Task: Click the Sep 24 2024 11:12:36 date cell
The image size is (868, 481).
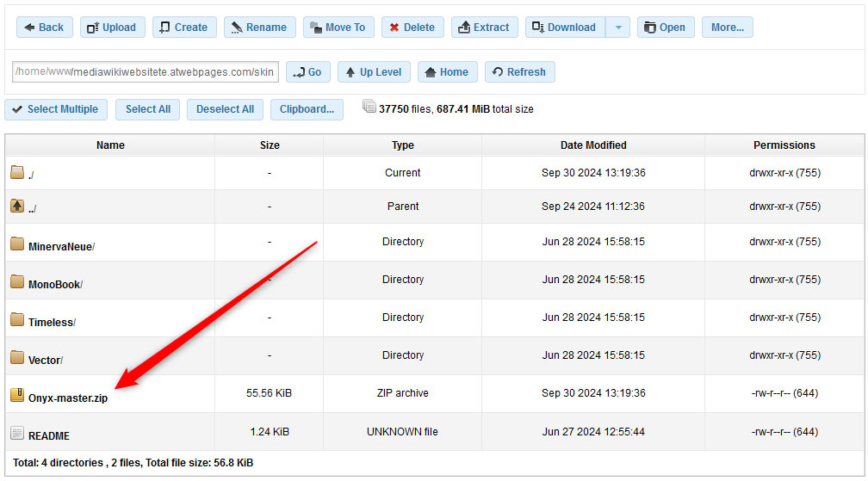Action: click(592, 207)
